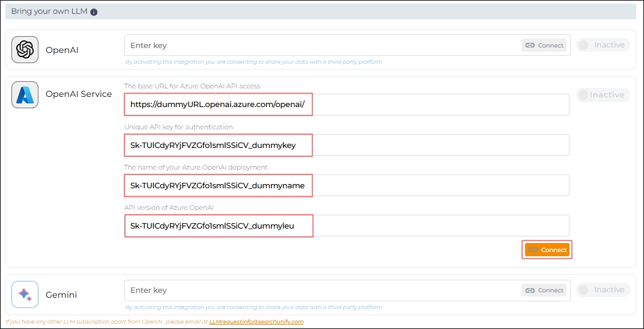Click the Azure OpenAI deployment name field
The image size is (644, 329).
[346, 185]
